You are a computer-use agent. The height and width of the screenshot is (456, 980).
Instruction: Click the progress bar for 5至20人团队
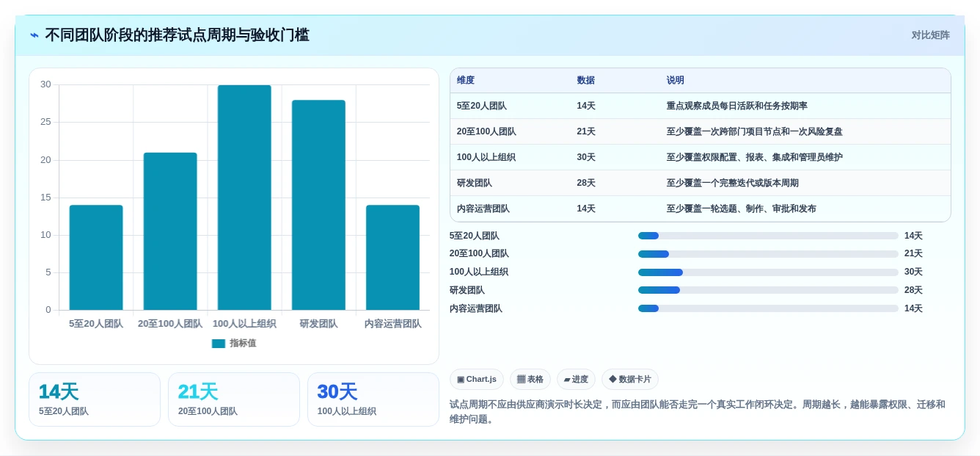[768, 236]
